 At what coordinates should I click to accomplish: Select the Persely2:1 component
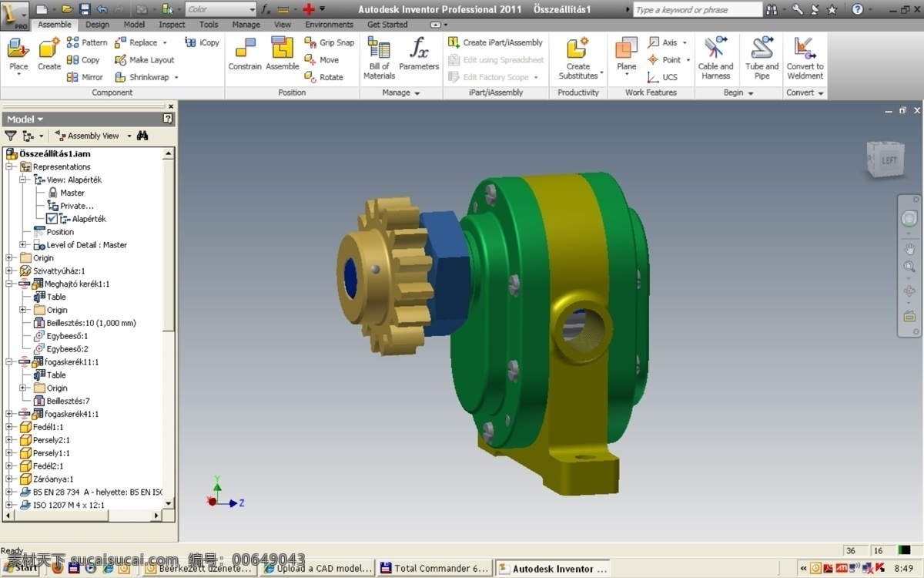[x=51, y=440]
